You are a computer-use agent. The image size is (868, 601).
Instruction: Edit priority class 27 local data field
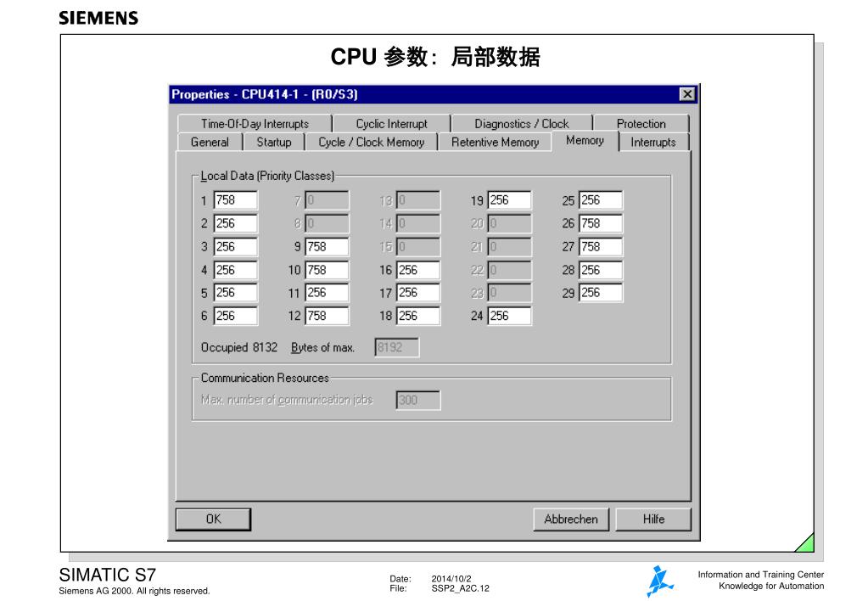[x=601, y=246]
